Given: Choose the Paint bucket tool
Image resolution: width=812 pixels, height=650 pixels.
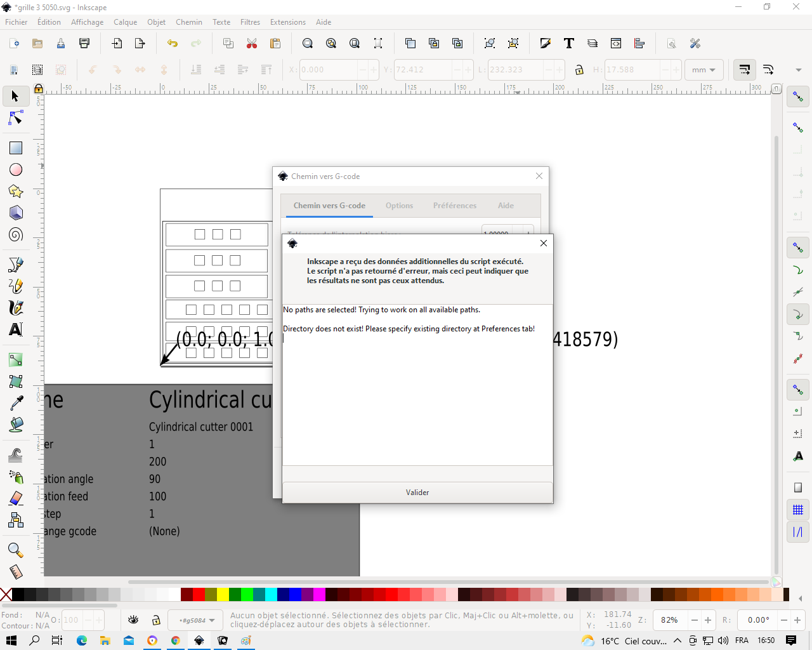Looking at the screenshot, I should point(16,424).
